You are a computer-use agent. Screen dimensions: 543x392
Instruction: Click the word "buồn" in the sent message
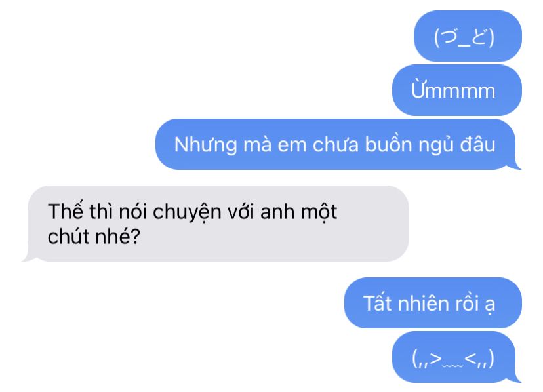pos(388,144)
